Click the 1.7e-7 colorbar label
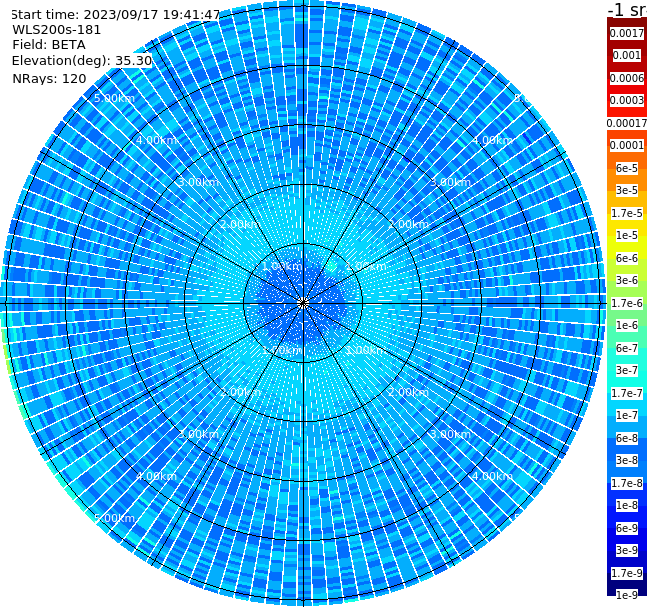The image size is (647, 607). click(x=626, y=393)
